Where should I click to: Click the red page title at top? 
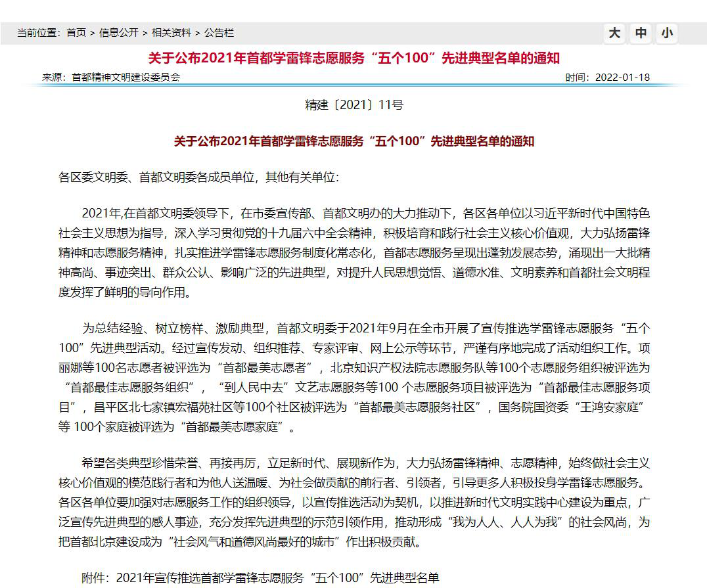click(x=353, y=58)
